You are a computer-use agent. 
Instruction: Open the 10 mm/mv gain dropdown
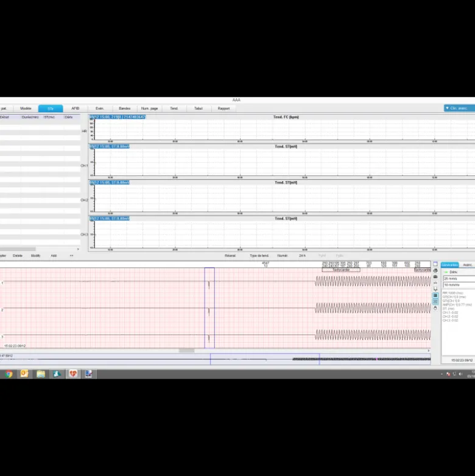tap(459, 285)
